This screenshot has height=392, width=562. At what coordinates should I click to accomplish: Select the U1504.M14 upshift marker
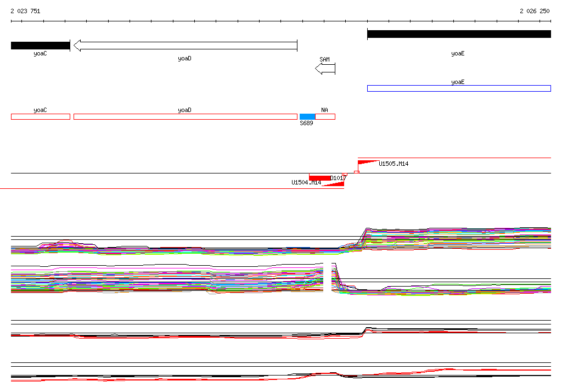(333, 184)
